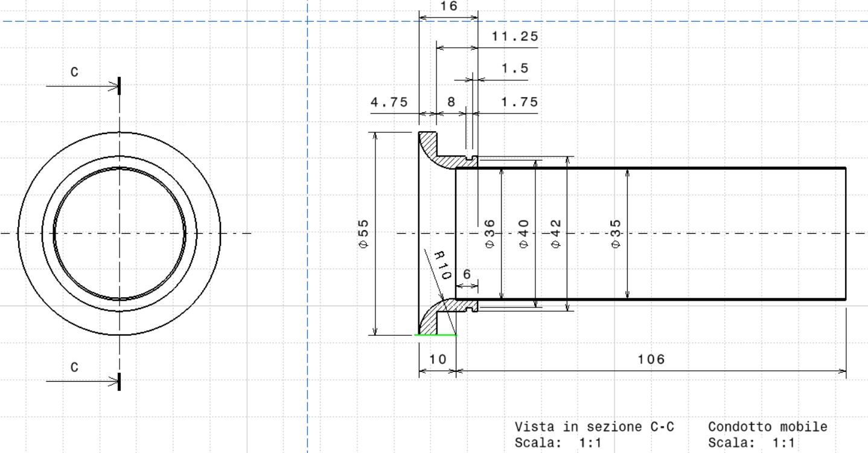Click the 16 dimension at the top
868x453 pixels.
[448, 6]
